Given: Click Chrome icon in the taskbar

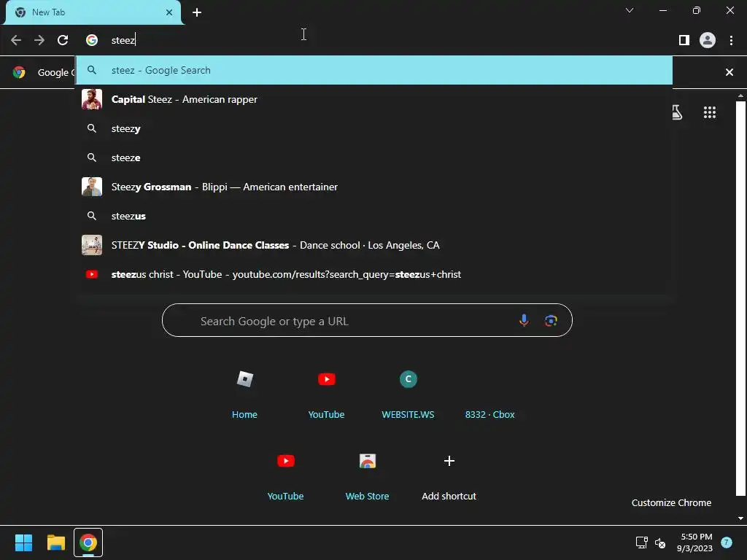Looking at the screenshot, I should [x=88, y=542].
